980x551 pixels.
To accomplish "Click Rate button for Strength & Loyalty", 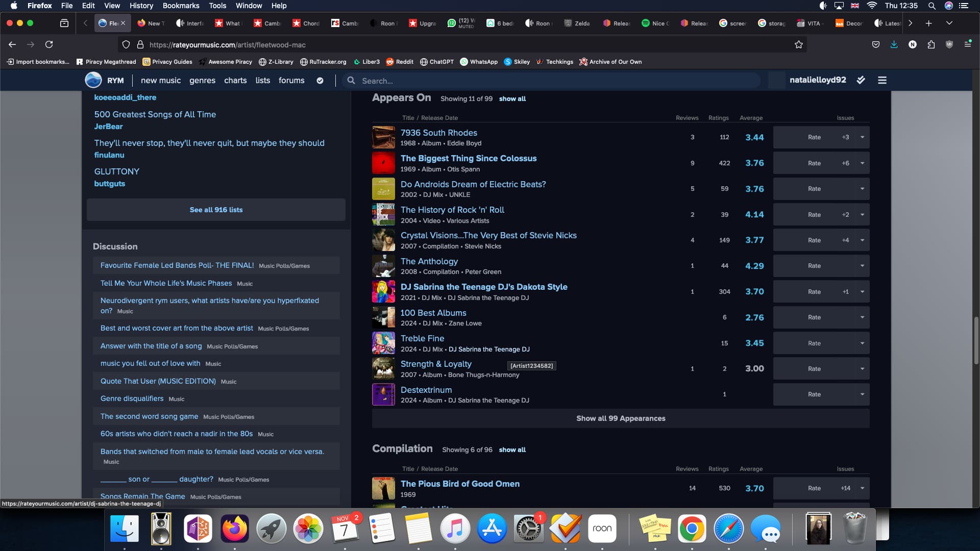I will click(x=814, y=369).
